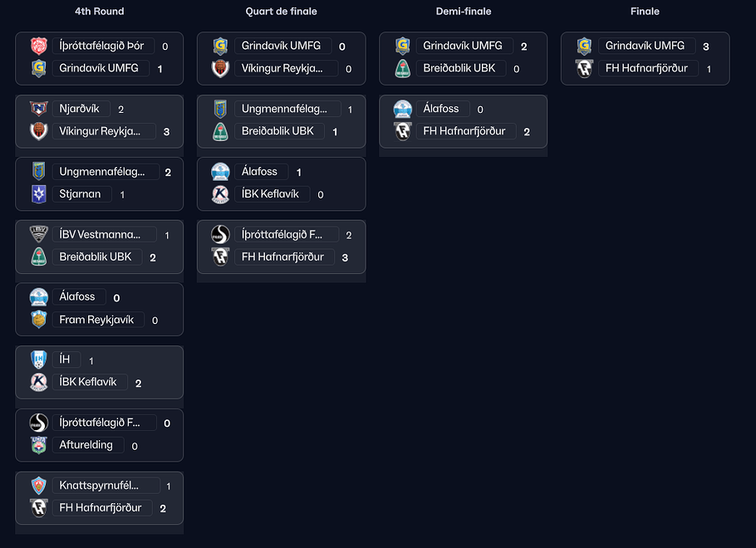Click ÍBK Keflavík logo in Quart de finale
The height and width of the screenshot is (548, 756).
221,194
